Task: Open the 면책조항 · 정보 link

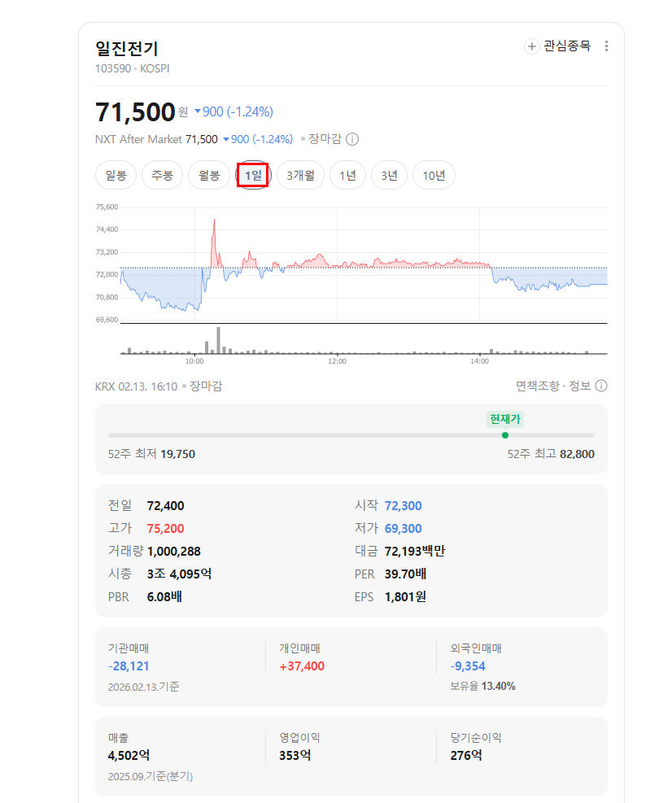Action: (553, 386)
